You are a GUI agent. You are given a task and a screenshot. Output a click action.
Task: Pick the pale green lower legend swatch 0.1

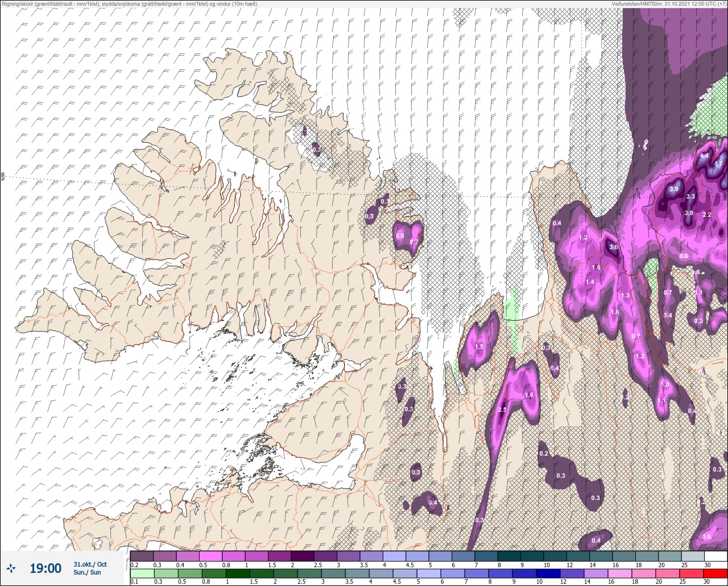click(x=142, y=573)
